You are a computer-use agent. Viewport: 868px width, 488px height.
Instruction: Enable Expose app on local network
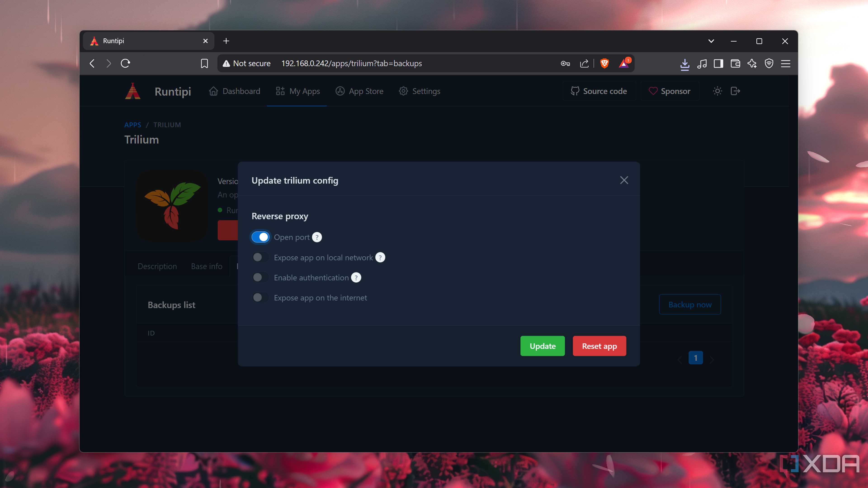click(x=260, y=257)
